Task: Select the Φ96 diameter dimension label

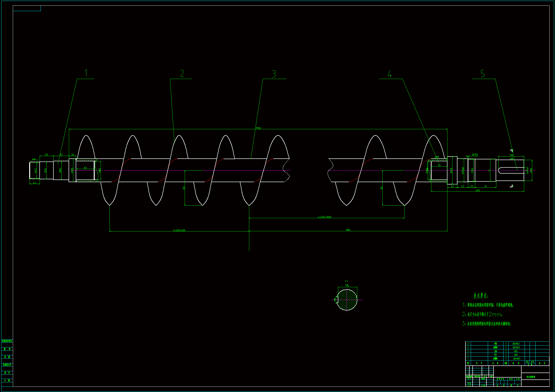Action: pos(475,155)
